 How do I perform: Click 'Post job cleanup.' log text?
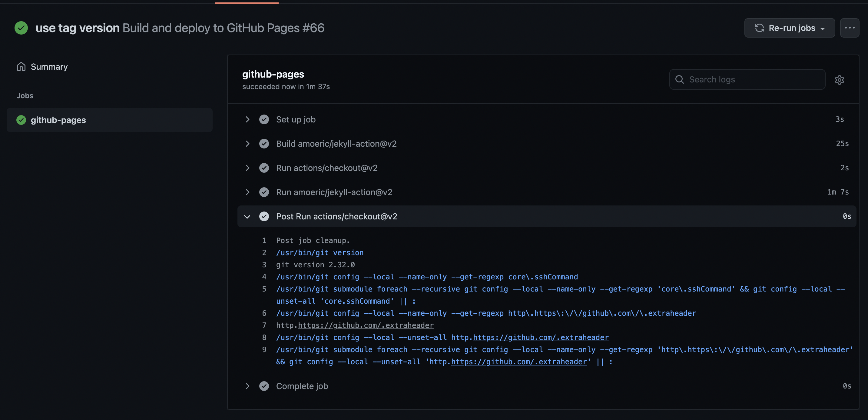coord(313,241)
